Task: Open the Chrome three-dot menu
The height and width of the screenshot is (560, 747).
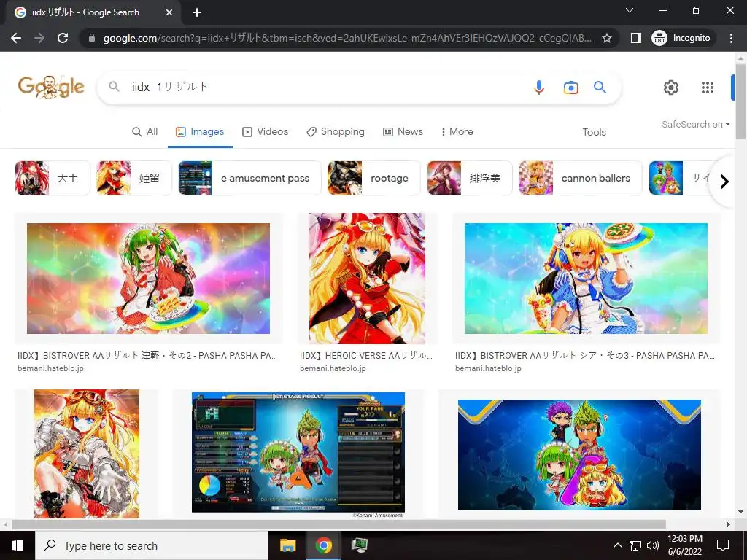Action: pyautogui.click(x=731, y=38)
